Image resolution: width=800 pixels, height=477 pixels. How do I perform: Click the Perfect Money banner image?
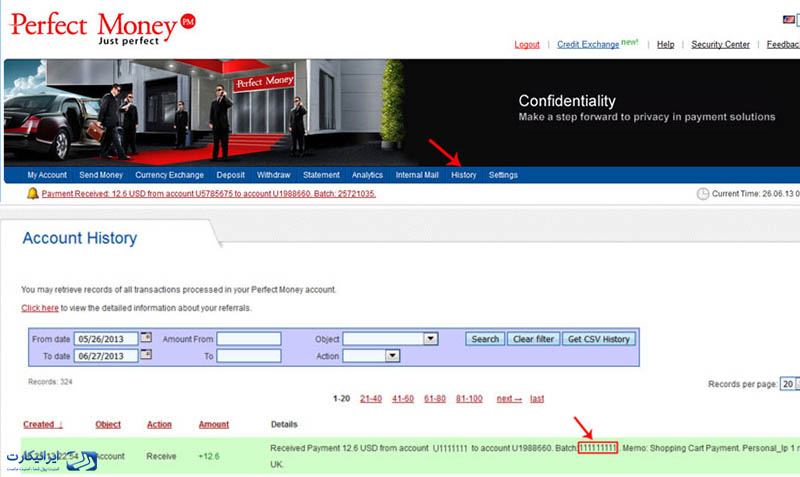pyautogui.click(x=402, y=113)
